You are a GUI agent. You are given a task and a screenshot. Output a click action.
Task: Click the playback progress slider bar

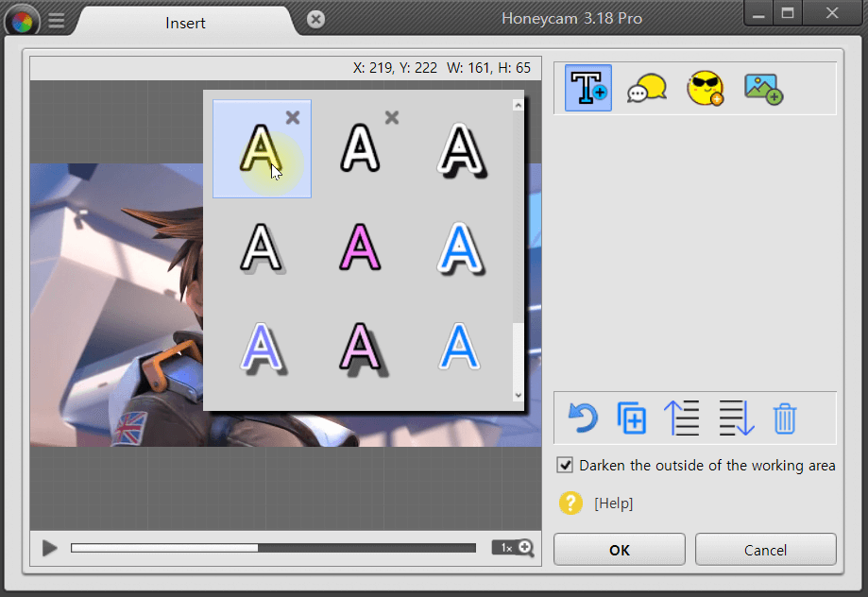click(273, 548)
